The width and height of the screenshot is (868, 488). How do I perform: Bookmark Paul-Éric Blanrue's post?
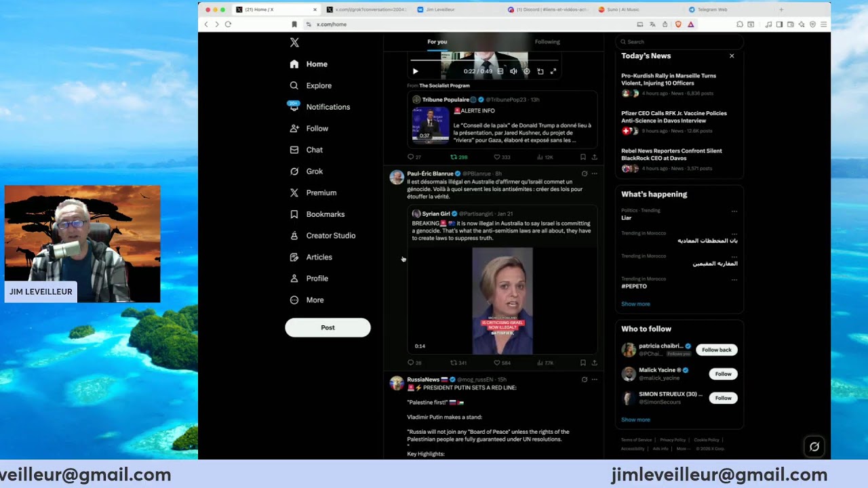click(x=583, y=363)
